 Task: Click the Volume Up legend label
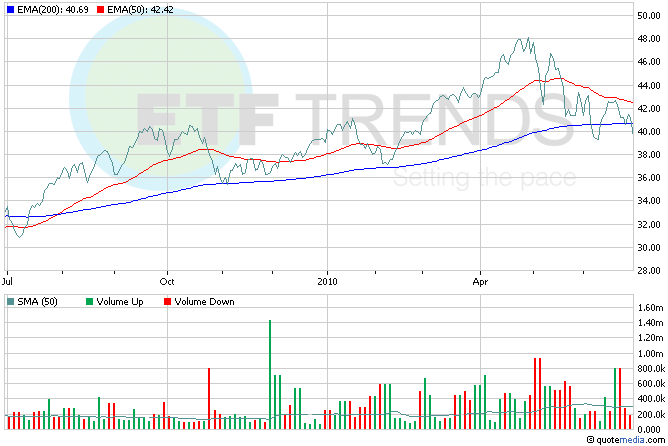coord(120,302)
